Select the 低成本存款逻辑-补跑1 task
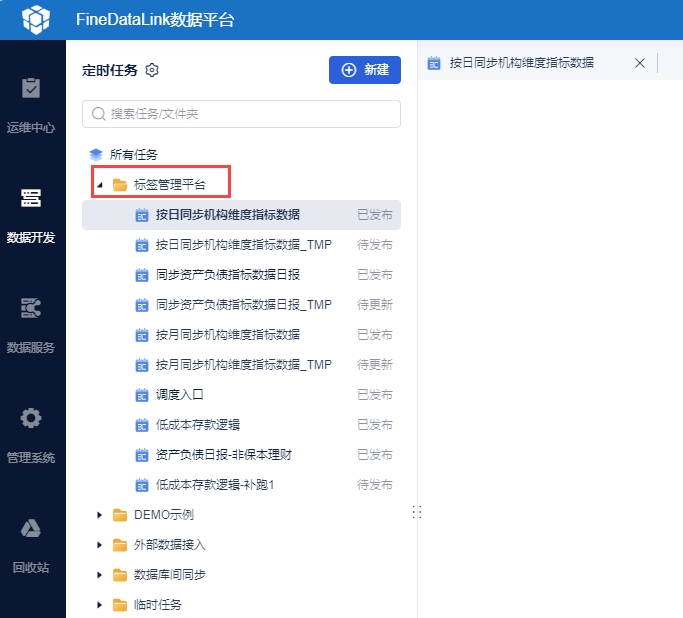 point(214,485)
